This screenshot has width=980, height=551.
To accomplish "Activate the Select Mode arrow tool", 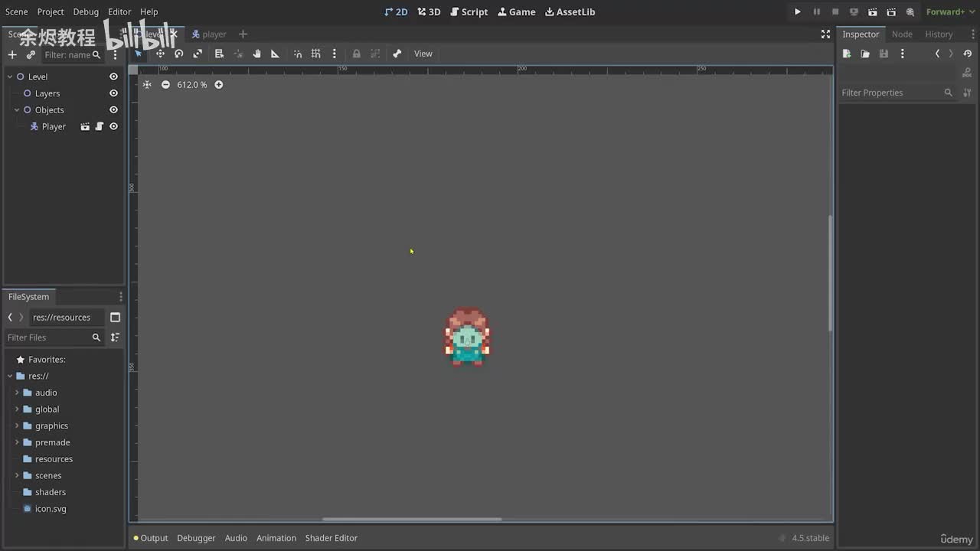I will [139, 54].
